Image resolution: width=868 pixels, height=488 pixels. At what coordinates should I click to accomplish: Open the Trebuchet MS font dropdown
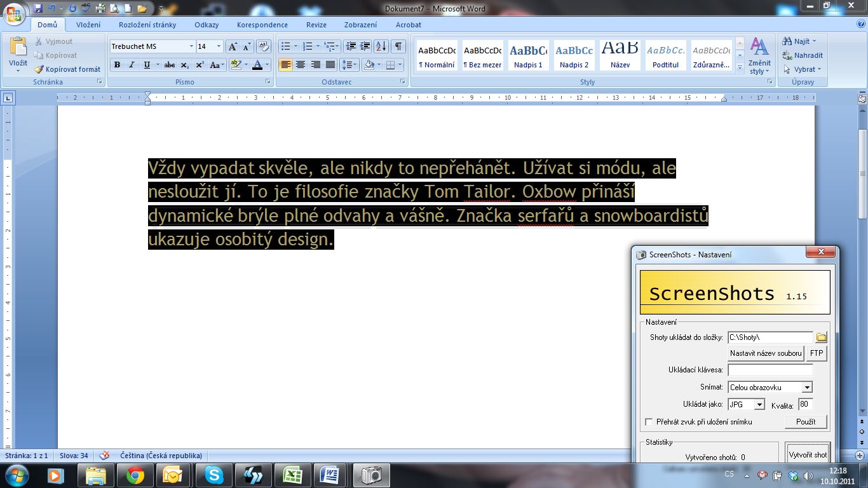[x=191, y=46]
